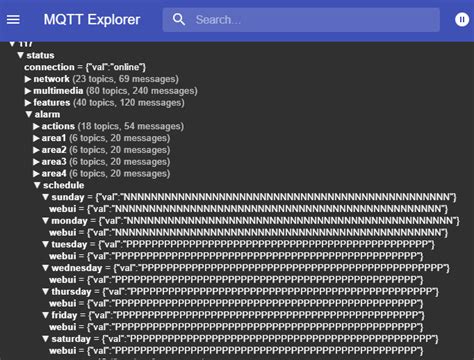The image size is (474, 360).
Task: Select the saturday topic label
Action: pyautogui.click(x=71, y=339)
